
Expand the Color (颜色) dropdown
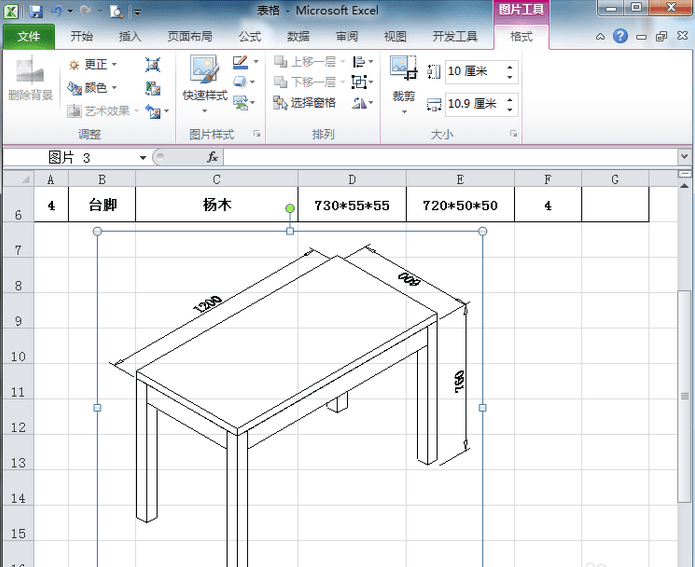coord(114,88)
